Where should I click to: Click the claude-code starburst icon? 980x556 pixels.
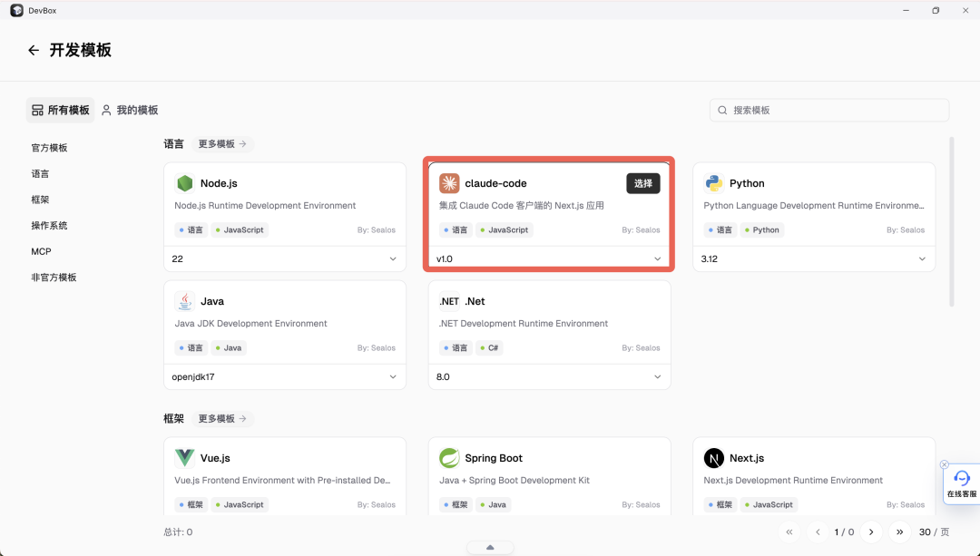click(x=449, y=183)
